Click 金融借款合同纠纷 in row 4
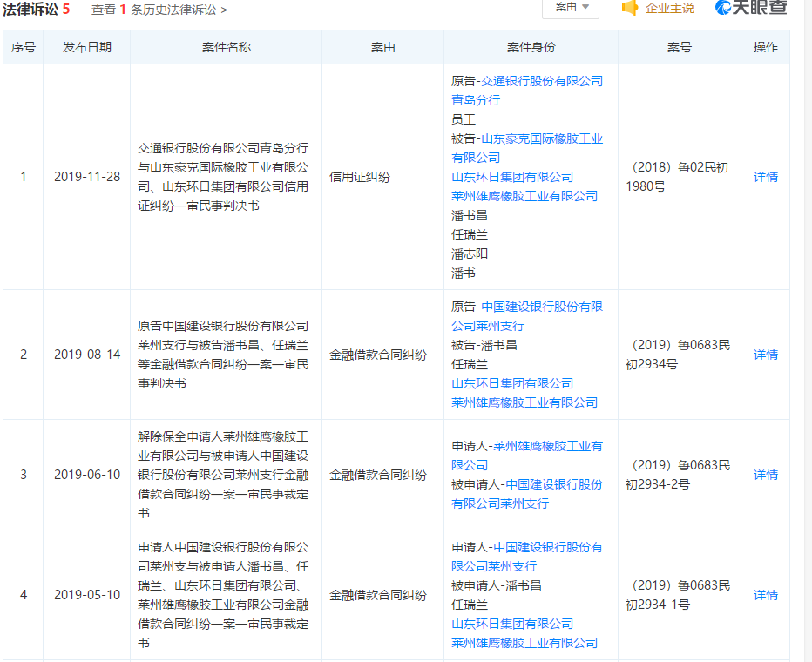The image size is (812, 662). coord(378,595)
